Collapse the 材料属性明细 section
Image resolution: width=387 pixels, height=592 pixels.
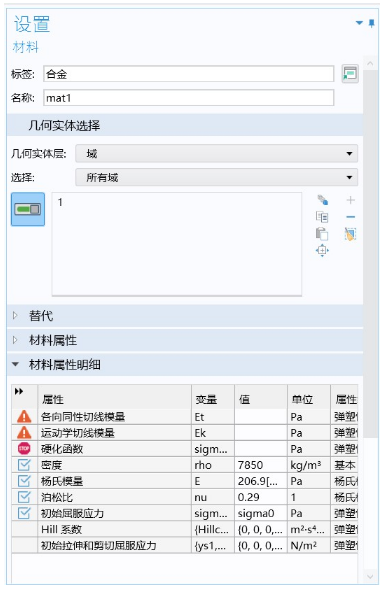[185, 365]
